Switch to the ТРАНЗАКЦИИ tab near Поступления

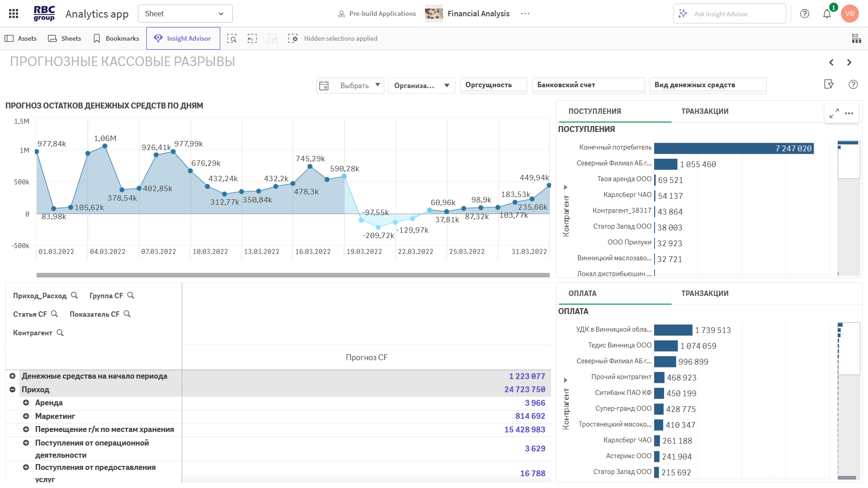[x=705, y=112]
